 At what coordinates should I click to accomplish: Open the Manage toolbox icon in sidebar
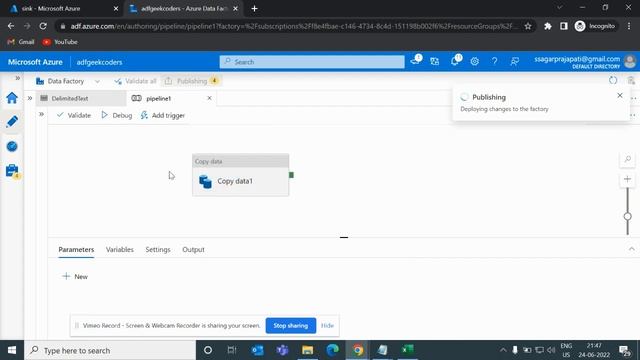pyautogui.click(x=12, y=171)
